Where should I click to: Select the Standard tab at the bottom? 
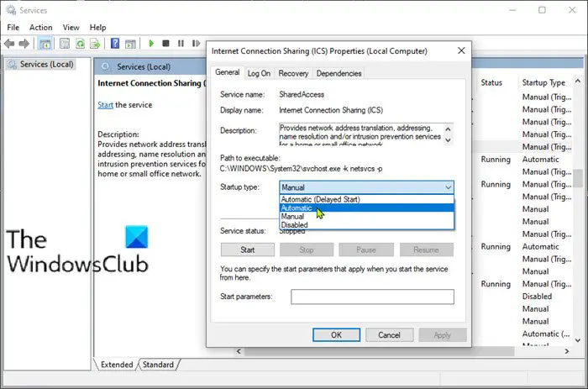click(x=158, y=365)
